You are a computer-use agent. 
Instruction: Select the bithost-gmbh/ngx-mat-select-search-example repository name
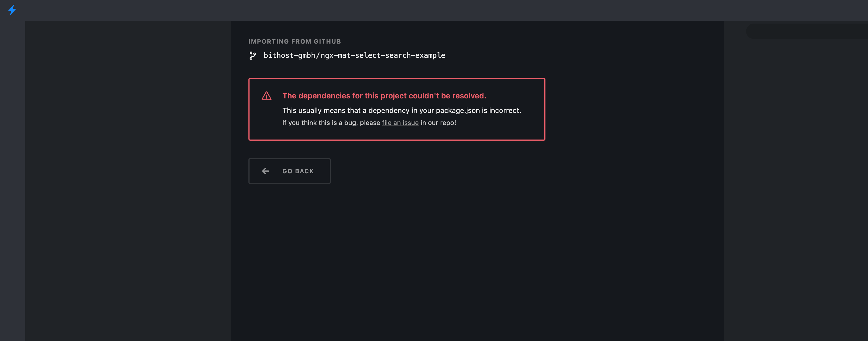coord(354,56)
